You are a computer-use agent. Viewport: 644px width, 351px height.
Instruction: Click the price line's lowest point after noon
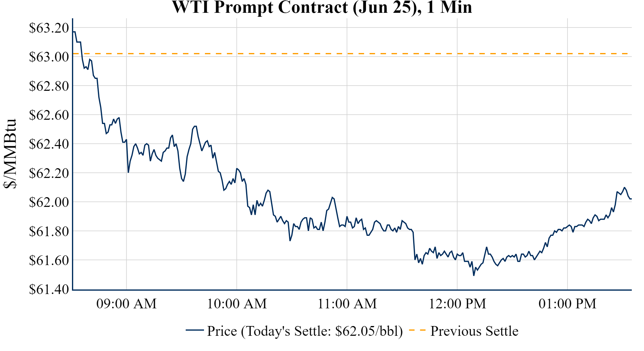coord(474,275)
